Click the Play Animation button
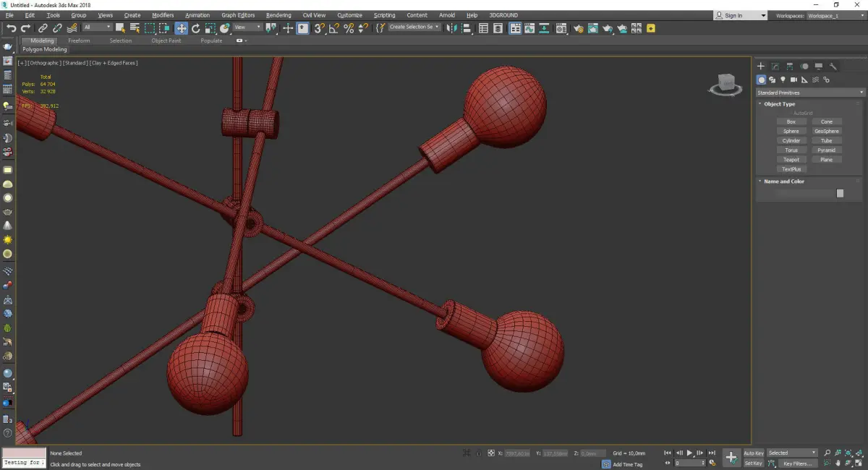Screen dimensions: 868x470 tap(690, 453)
